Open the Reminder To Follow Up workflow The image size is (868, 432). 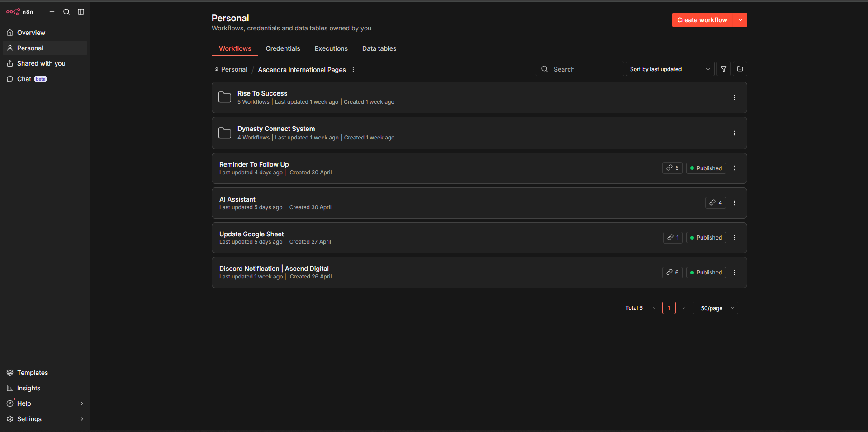(479, 168)
